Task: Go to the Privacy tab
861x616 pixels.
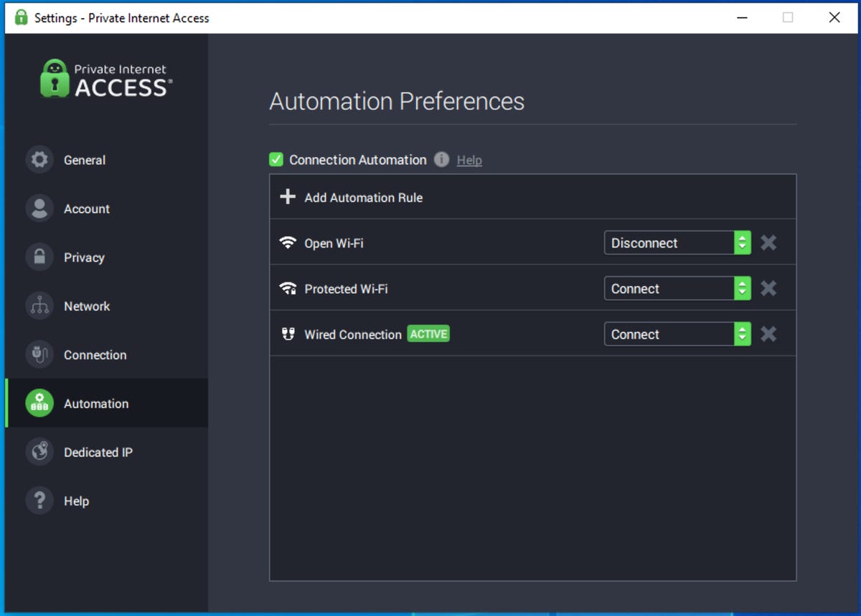Action: pos(106,257)
